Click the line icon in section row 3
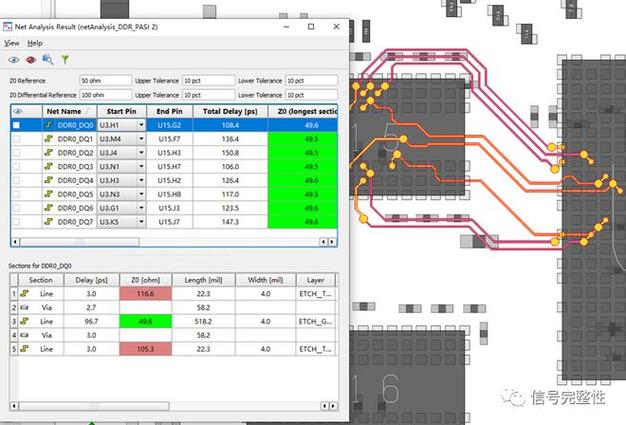Screen dimensions: 626x425 coord(25,321)
